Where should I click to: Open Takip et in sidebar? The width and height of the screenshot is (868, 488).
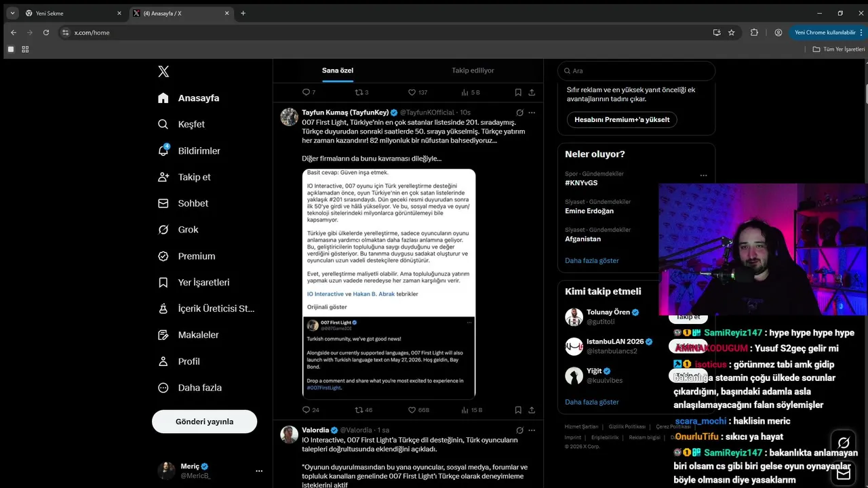184,177
